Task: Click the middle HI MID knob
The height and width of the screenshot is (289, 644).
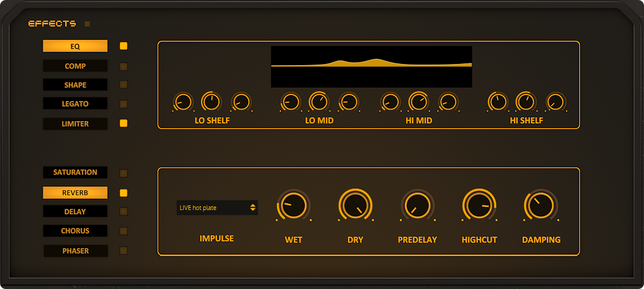Action: 419,102
